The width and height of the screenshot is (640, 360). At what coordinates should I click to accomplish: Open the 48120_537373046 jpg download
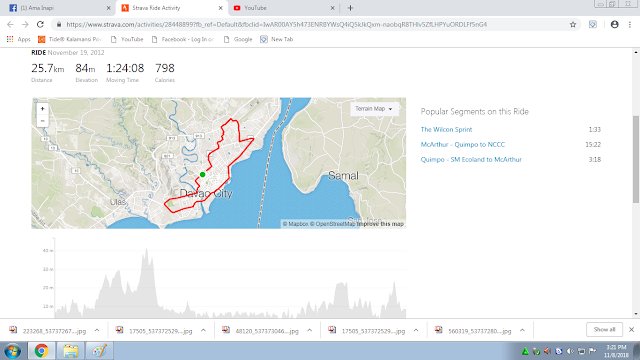(262, 331)
